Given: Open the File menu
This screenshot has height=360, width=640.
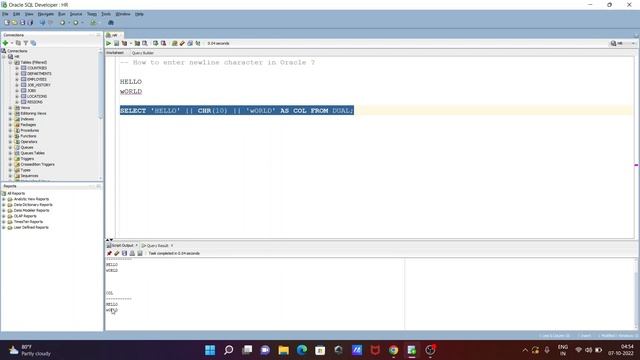Looking at the screenshot, I should click(x=5, y=14).
